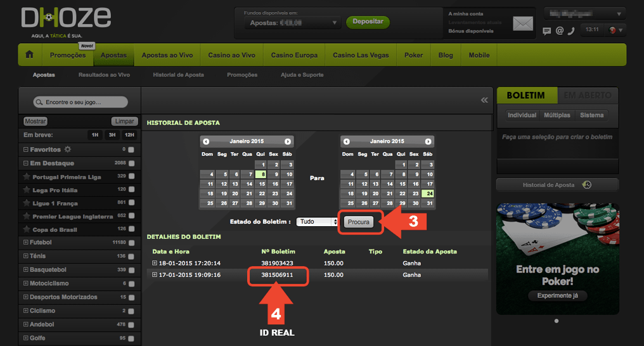Go to previous month in left calendar
This screenshot has height=346, width=644.
coord(206,141)
